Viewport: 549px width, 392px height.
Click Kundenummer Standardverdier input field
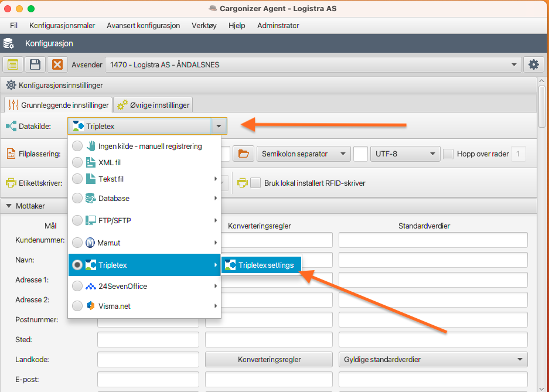point(433,240)
